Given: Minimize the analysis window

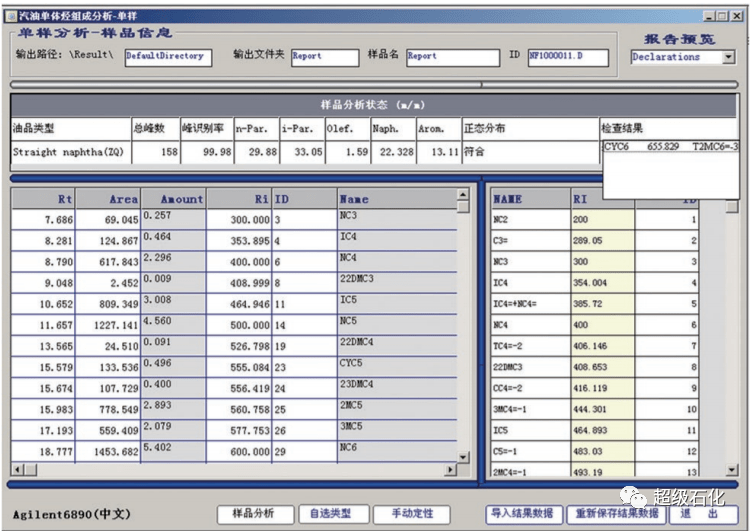Looking at the screenshot, I should [x=709, y=16].
